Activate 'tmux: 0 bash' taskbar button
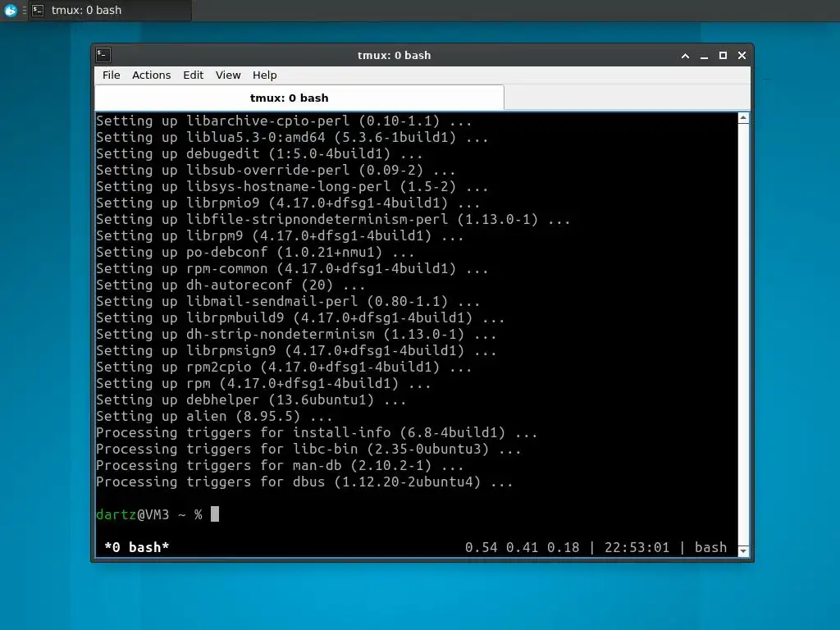Viewport: 840px width, 630px height. point(109,10)
